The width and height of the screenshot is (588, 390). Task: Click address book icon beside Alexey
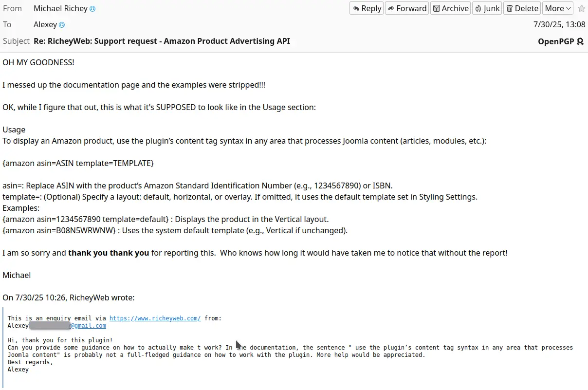pyautogui.click(x=62, y=25)
